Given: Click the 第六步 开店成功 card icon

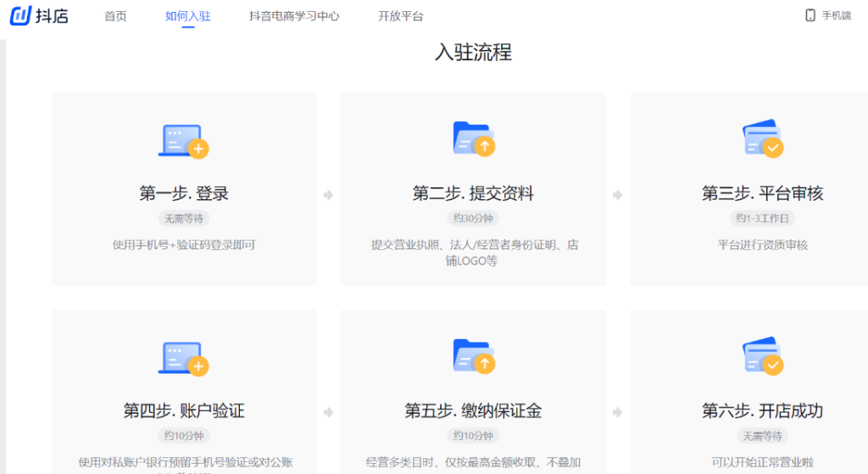Looking at the screenshot, I should (762, 357).
